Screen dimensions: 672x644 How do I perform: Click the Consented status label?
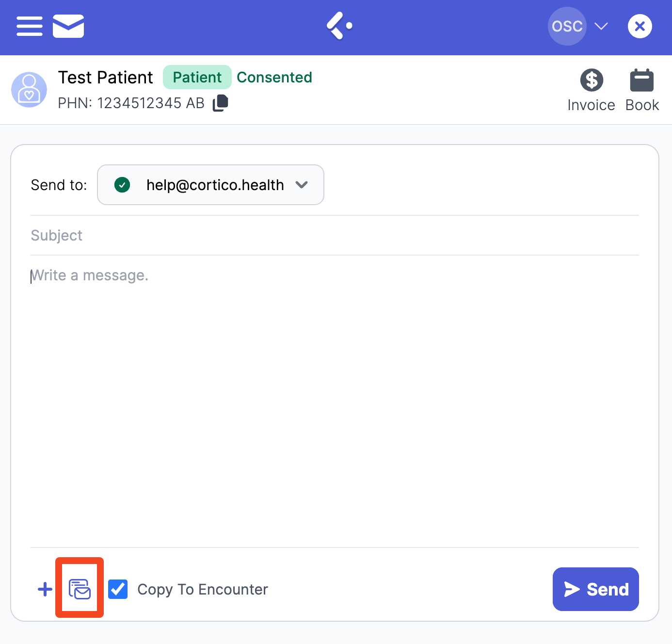point(274,77)
